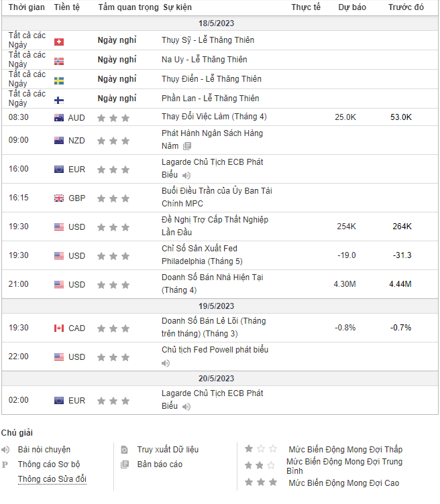Viewport: 440px width, 504px height.
Task: Click the New Zealand flag beside NZD
Action: [x=59, y=141]
